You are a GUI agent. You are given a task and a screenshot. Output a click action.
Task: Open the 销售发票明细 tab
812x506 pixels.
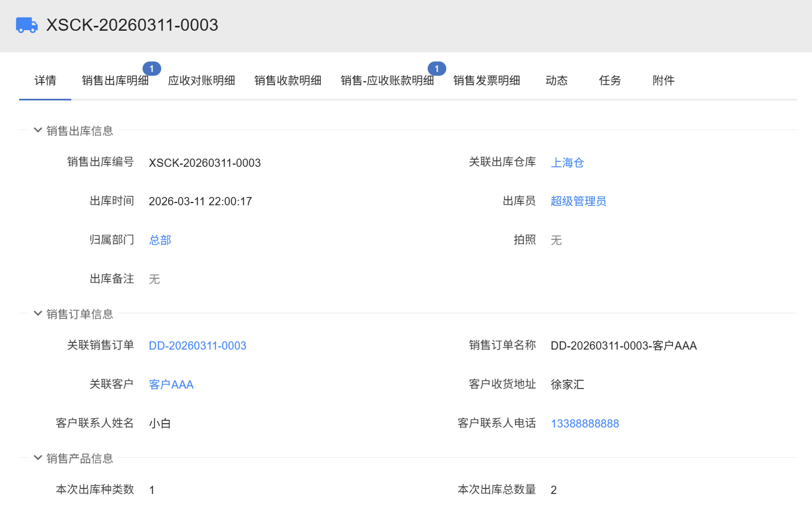point(486,81)
